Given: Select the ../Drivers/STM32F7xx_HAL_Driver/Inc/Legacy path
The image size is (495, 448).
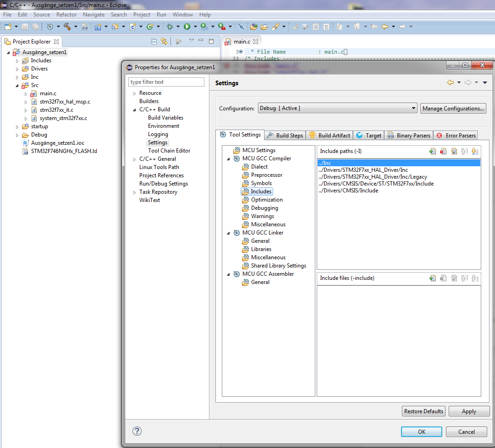Looking at the screenshot, I should click(373, 177).
